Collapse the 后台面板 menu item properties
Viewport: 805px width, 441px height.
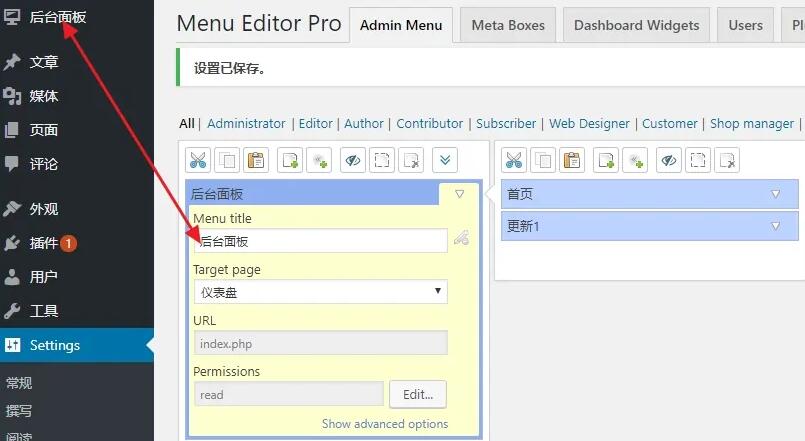(x=459, y=194)
